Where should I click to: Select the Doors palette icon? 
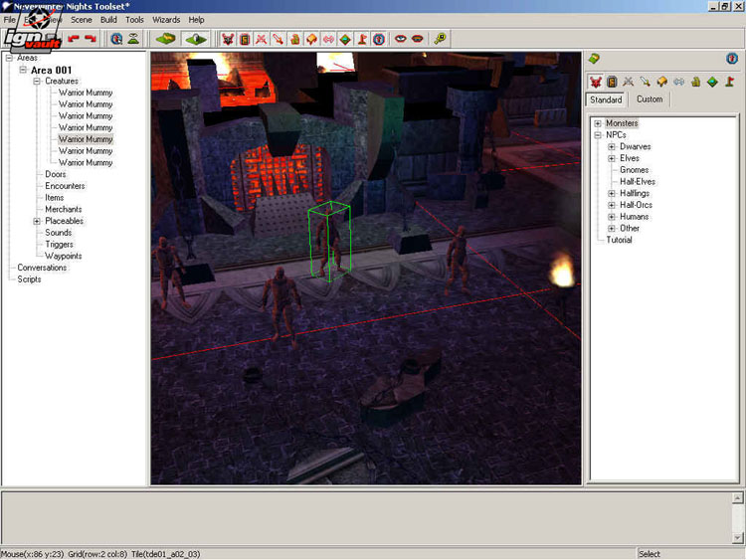pos(612,82)
